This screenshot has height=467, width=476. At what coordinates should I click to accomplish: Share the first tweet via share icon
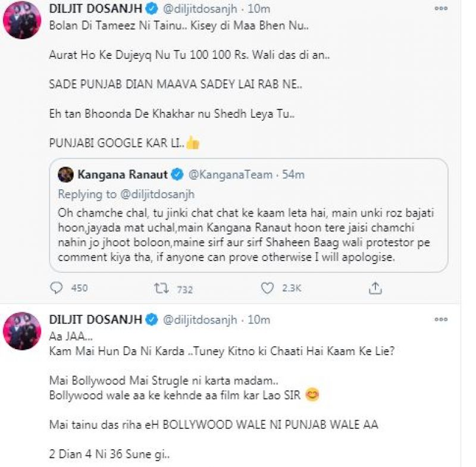[375, 288]
